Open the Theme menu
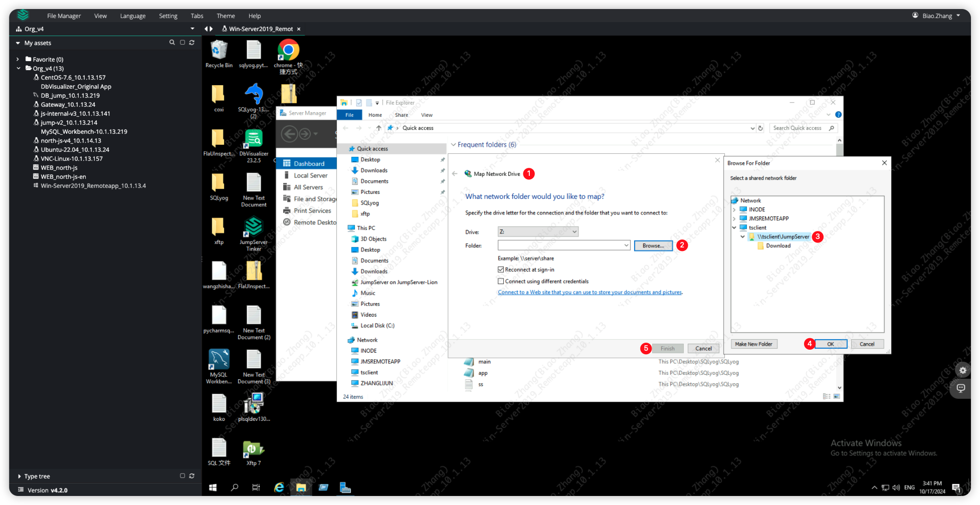 click(226, 16)
